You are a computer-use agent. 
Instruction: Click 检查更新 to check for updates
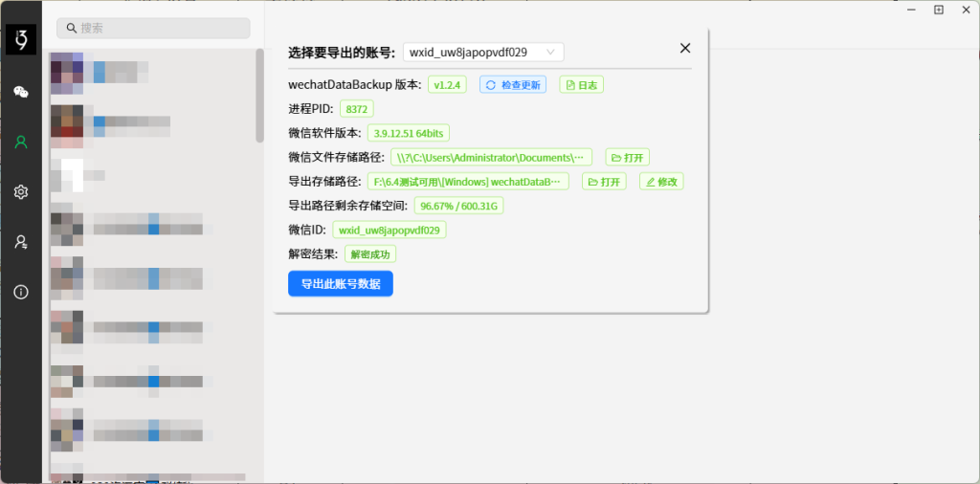(x=513, y=84)
